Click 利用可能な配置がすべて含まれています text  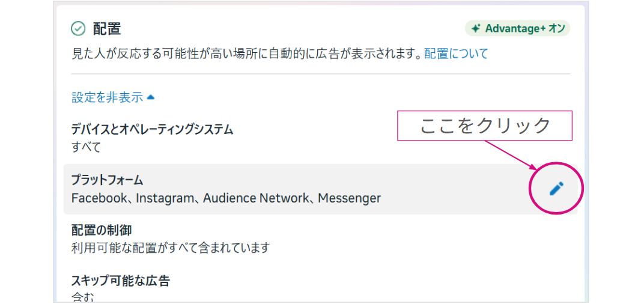pos(170,248)
